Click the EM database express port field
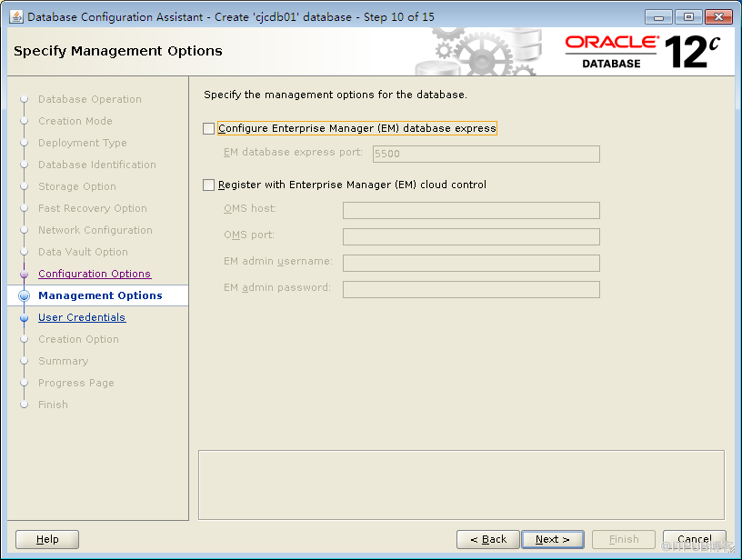 pyautogui.click(x=486, y=154)
